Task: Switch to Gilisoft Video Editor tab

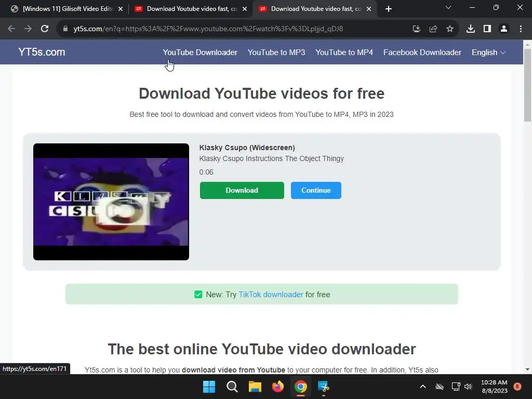Action: click(66, 9)
